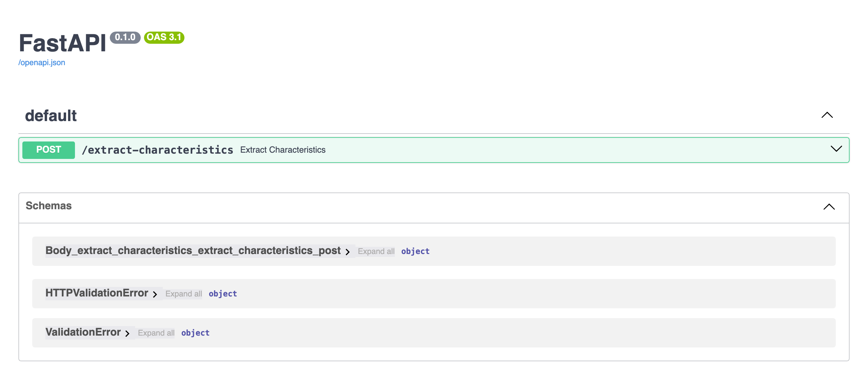Click the HTTPValidationError schema name
The image size is (868, 381).
97,293
